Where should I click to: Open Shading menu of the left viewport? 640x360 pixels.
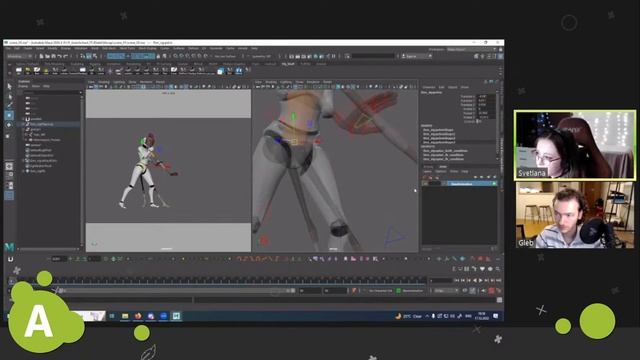[104, 82]
